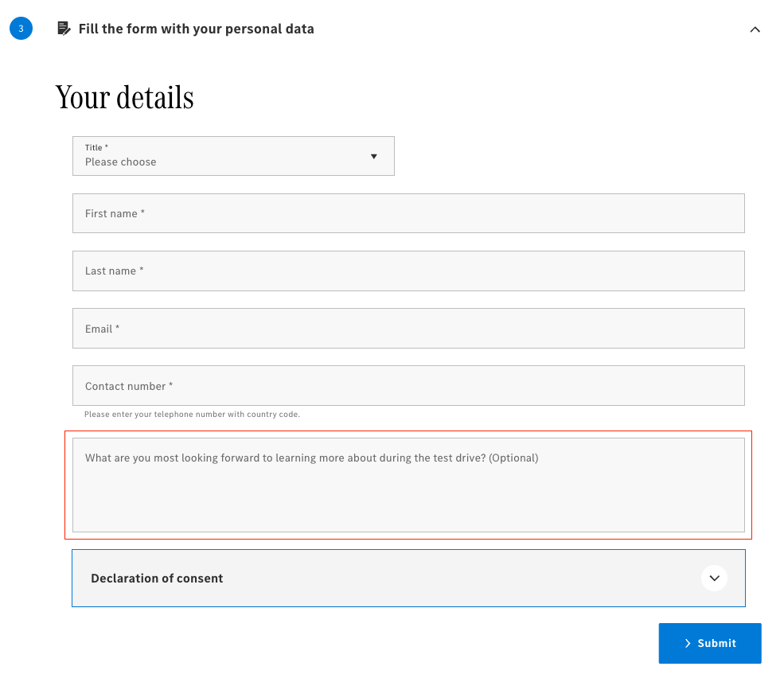Click the telephone country code hint text
This screenshot has height=682, width=784.
pos(192,415)
